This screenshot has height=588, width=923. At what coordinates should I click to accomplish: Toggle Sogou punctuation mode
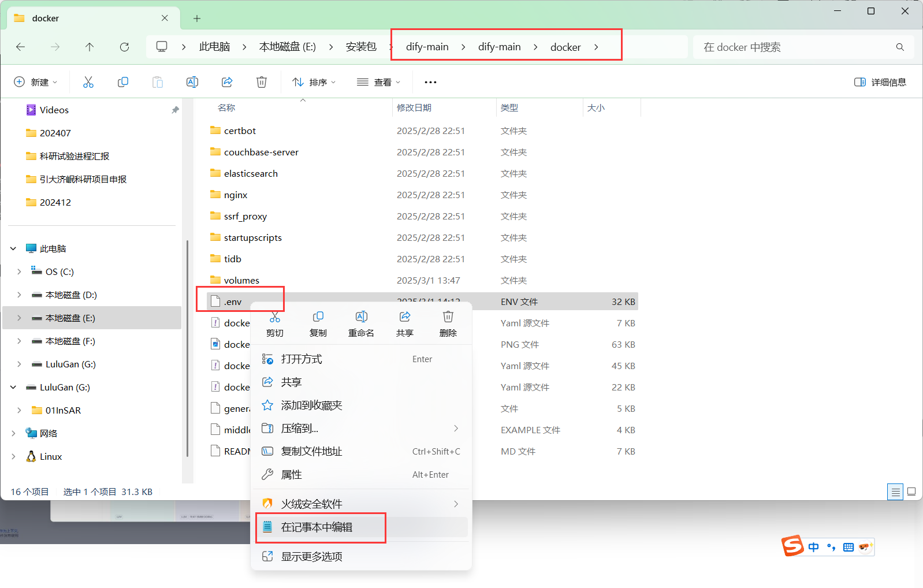pos(831,547)
